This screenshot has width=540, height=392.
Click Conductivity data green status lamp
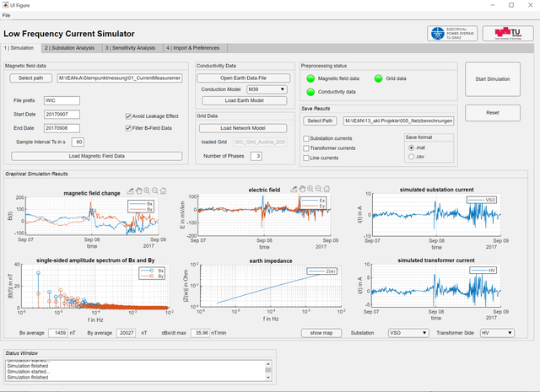310,92
